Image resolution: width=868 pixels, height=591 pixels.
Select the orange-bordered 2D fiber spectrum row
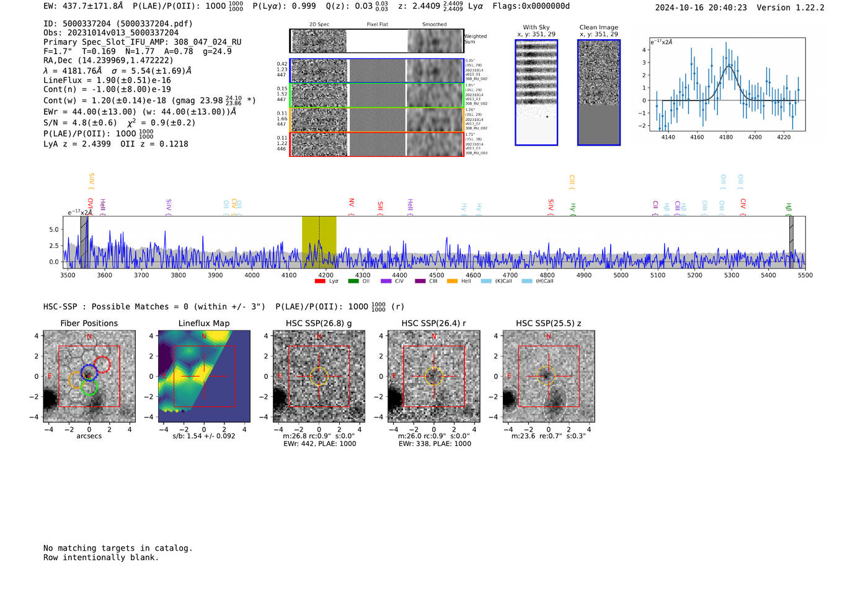(377, 120)
